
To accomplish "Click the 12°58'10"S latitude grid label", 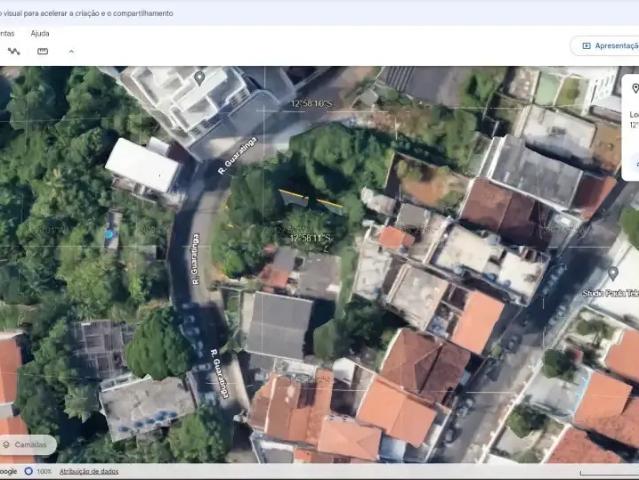I will pyautogui.click(x=311, y=103).
